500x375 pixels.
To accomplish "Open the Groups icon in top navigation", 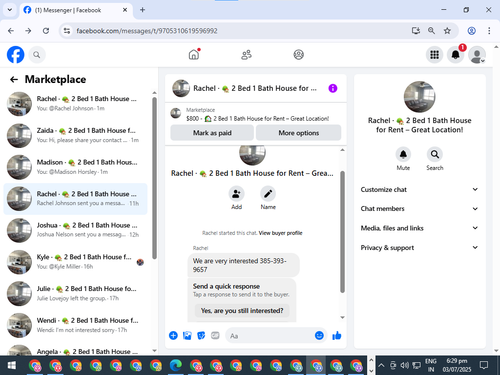I will [298, 55].
